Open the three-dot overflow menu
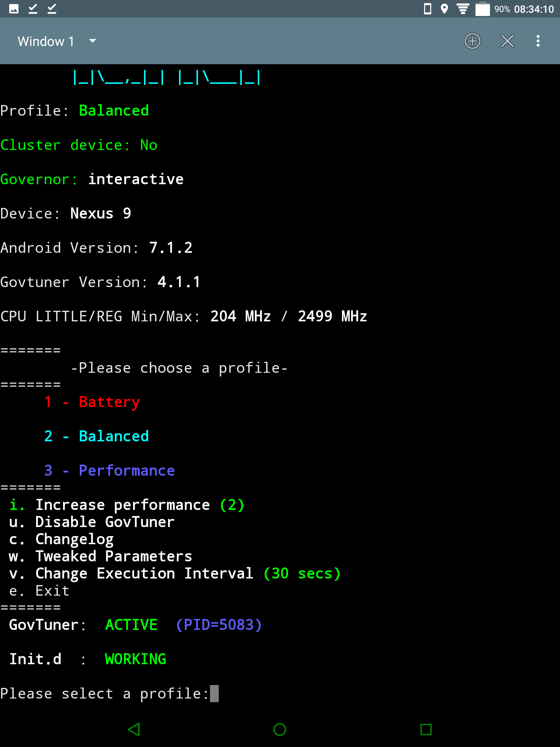The image size is (560, 747). [538, 41]
